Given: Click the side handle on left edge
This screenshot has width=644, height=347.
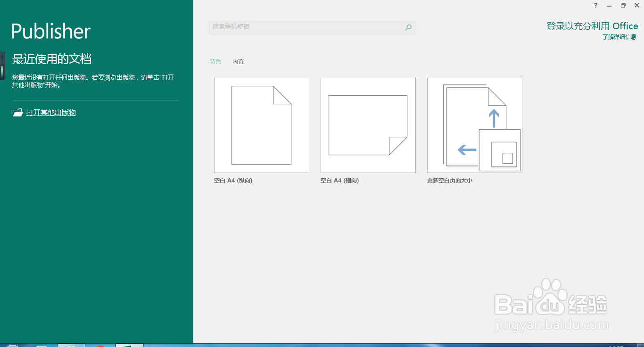Looking at the screenshot, I should pos(2,66).
